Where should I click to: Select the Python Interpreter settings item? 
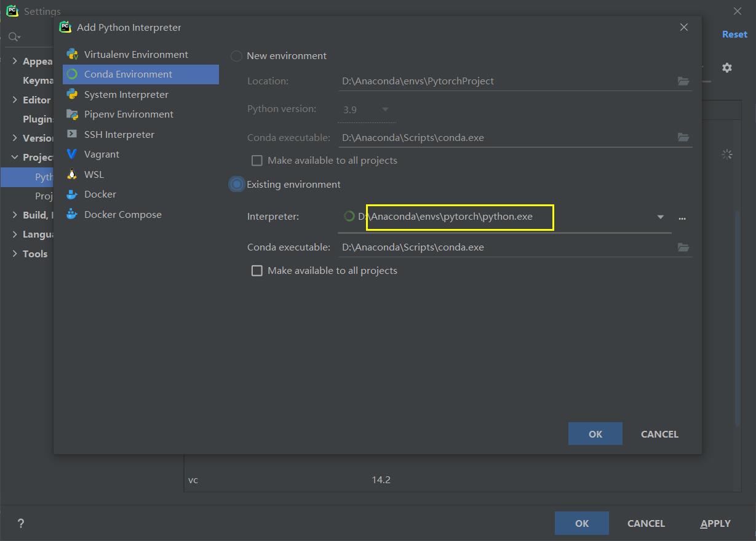[x=27, y=177]
